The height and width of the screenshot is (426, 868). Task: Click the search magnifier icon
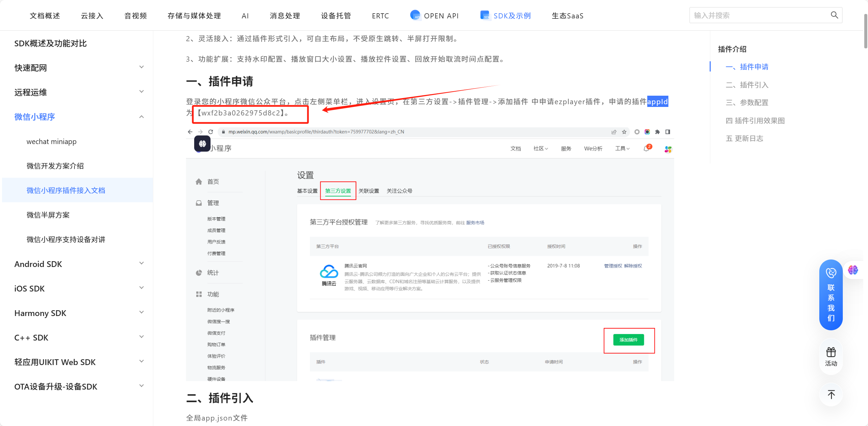(834, 15)
